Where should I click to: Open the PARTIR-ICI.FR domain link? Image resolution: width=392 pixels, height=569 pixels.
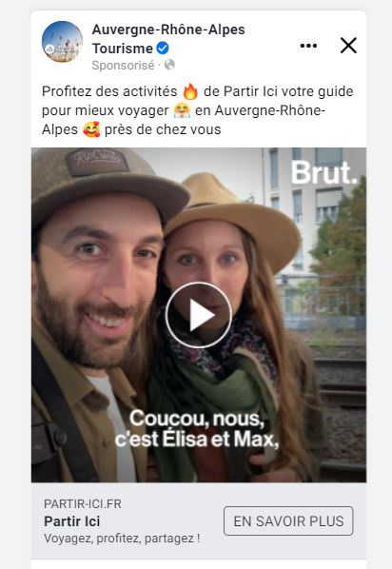83,503
